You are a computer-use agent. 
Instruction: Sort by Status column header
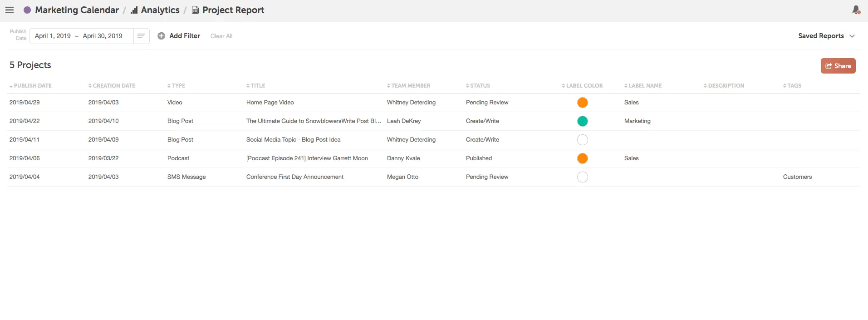tap(478, 86)
